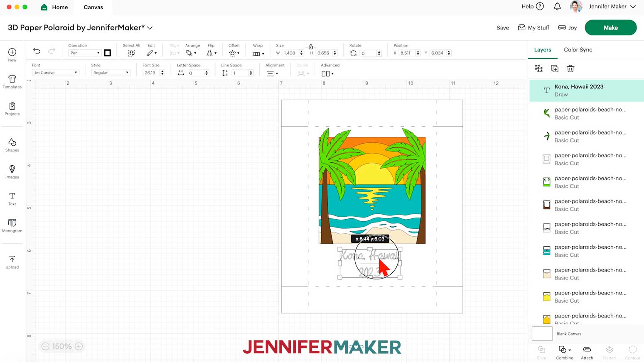Click the Font Size stepper arrows
The width and height of the screenshot is (644, 362).
pyautogui.click(x=162, y=73)
